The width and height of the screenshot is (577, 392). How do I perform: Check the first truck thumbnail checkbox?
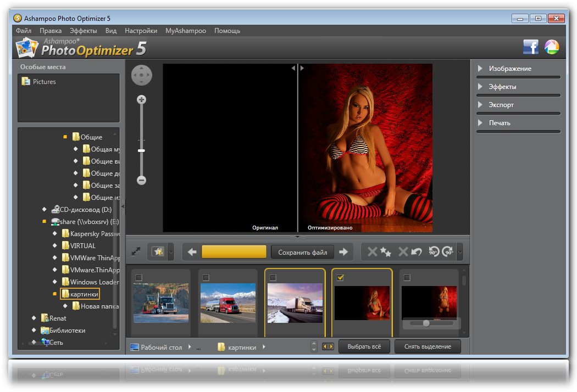[139, 278]
